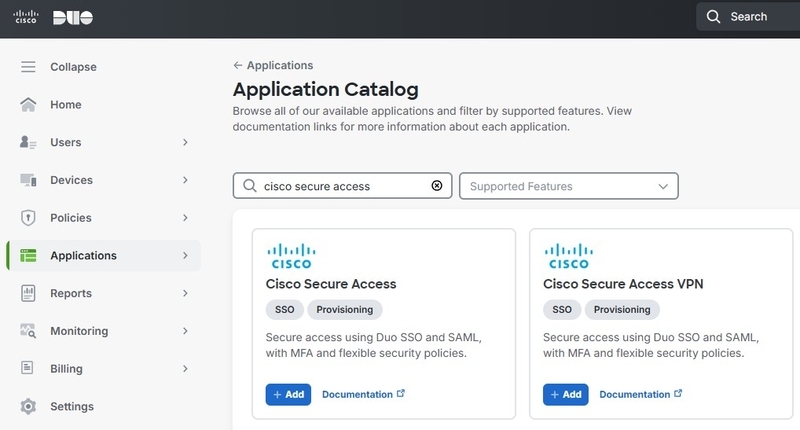Expand the Reports submenu chevron
Viewport: 800px width, 430px height.
[185, 293]
